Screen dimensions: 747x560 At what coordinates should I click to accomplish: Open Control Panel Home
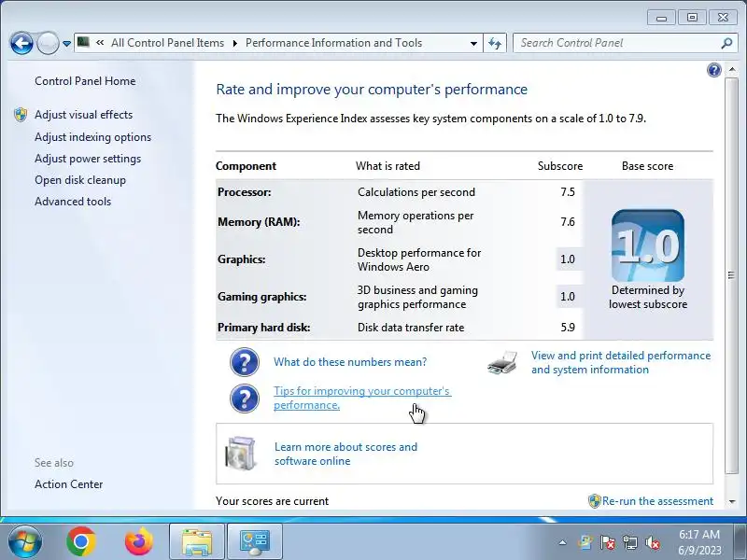(x=85, y=81)
